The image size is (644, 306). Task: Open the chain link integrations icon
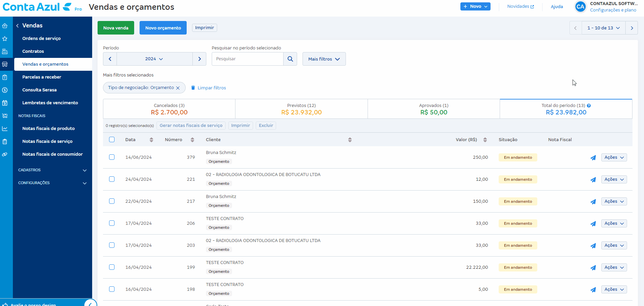[5, 154]
